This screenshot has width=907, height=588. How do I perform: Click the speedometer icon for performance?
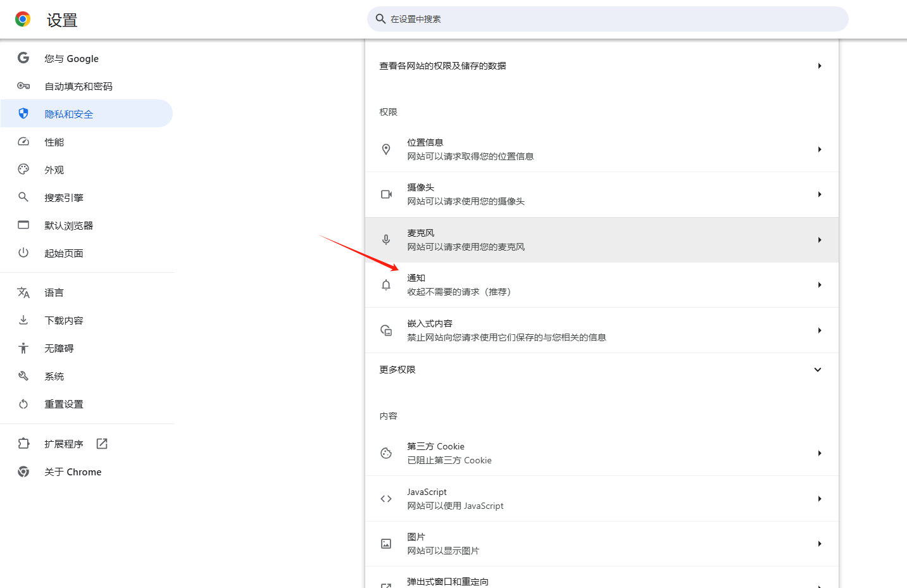pos(23,142)
